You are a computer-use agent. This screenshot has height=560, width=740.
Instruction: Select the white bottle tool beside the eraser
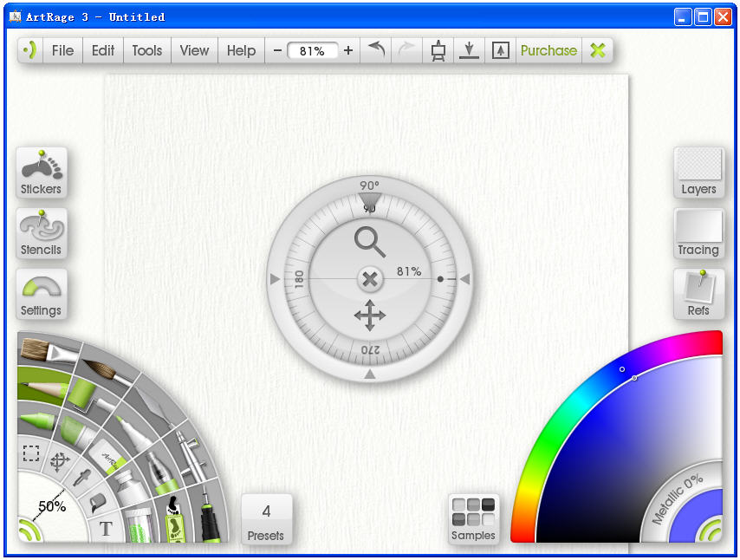tap(130, 486)
